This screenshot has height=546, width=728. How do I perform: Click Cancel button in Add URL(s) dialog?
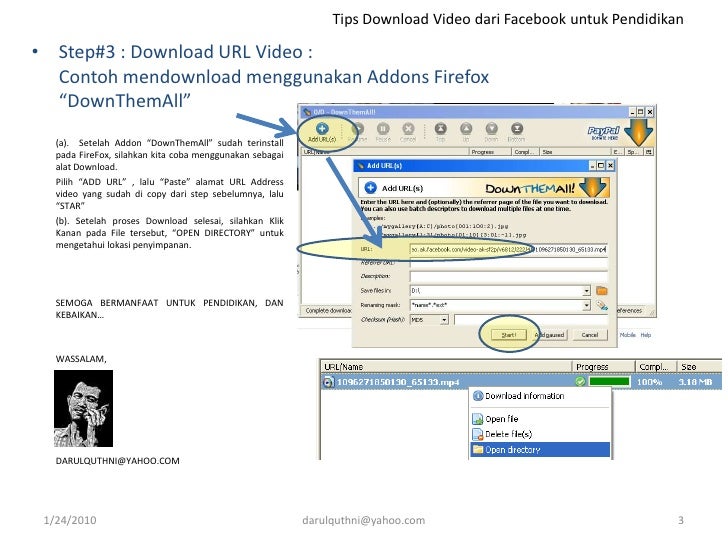point(590,335)
